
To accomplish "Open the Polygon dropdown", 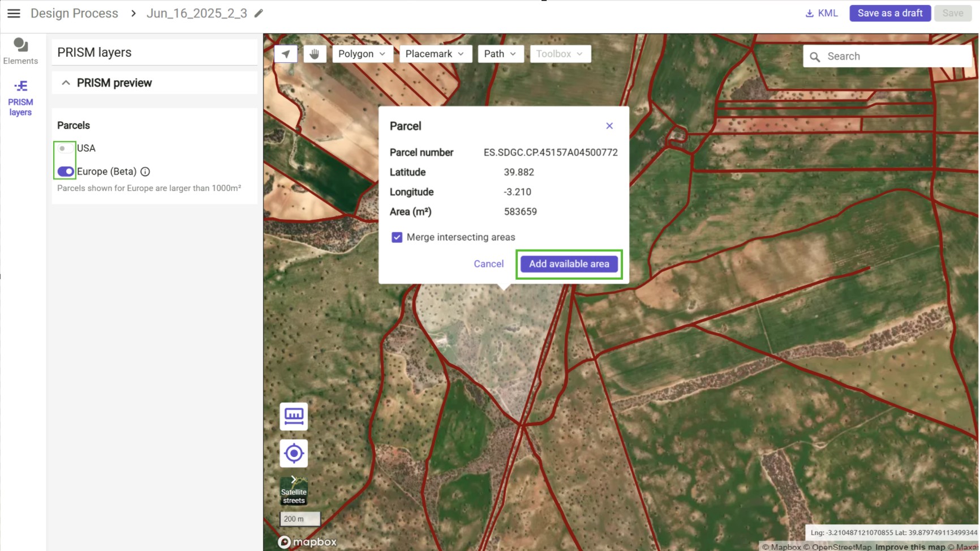I will (x=362, y=54).
